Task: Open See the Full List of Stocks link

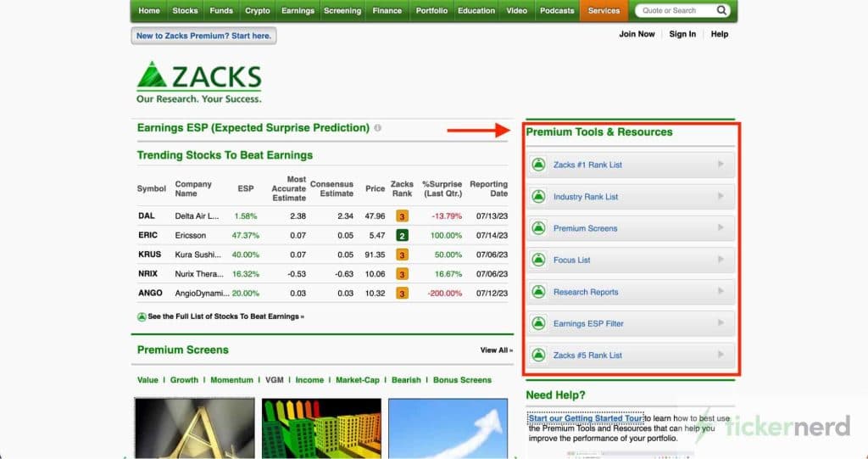Action: [225, 316]
